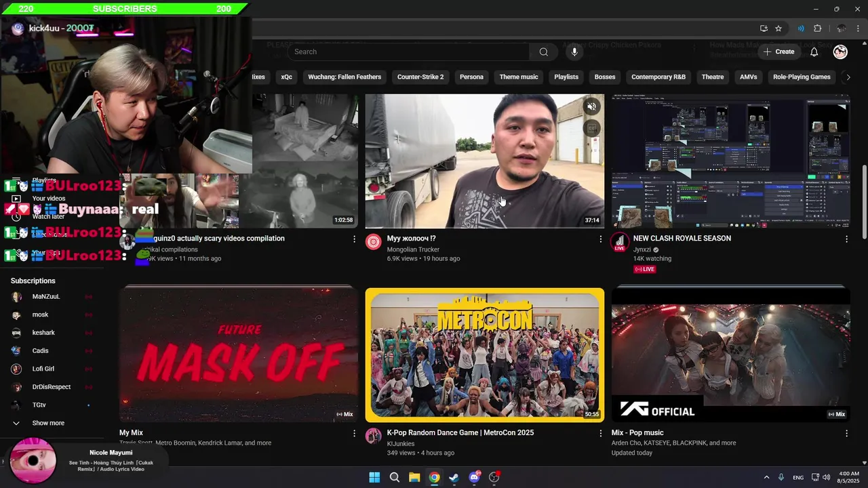Open the account avatar menu
Viewport: 868px width, 488px height.
tap(840, 52)
